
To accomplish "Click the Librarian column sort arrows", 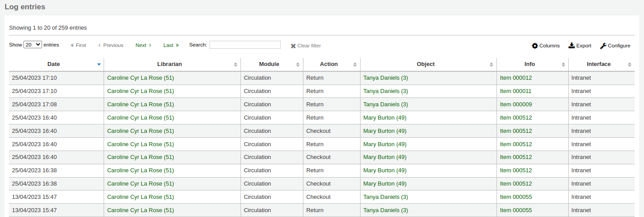I will pyautogui.click(x=236, y=64).
